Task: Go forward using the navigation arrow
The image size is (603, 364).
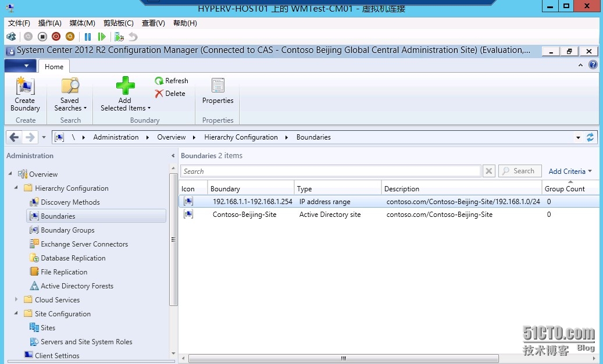Action: 30,137
